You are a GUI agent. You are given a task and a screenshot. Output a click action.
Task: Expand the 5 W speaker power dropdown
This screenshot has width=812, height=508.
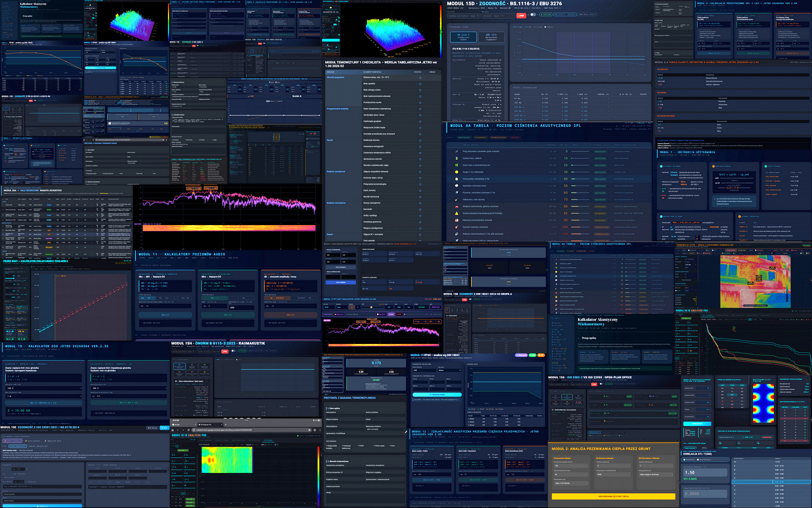click(x=43, y=396)
